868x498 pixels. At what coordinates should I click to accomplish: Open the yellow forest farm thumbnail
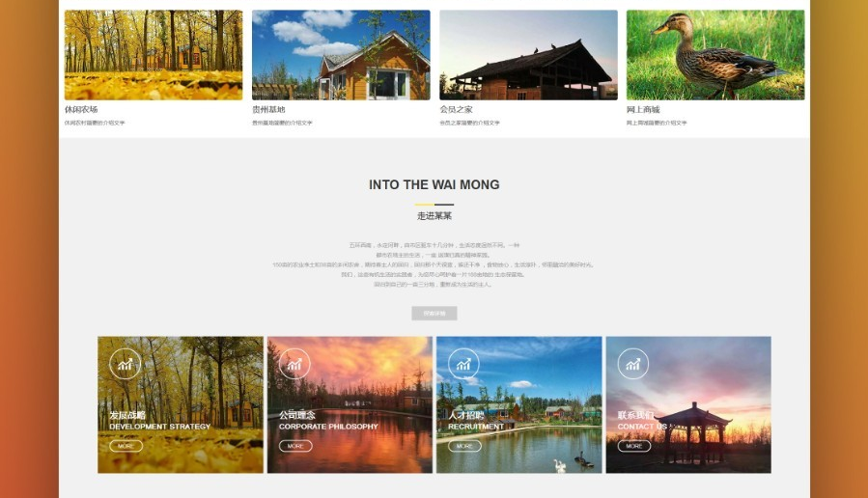[154, 55]
